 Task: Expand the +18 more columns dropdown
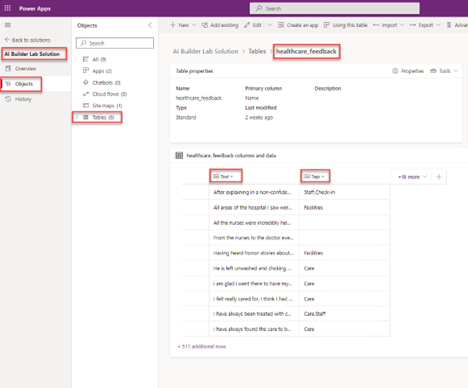412,177
